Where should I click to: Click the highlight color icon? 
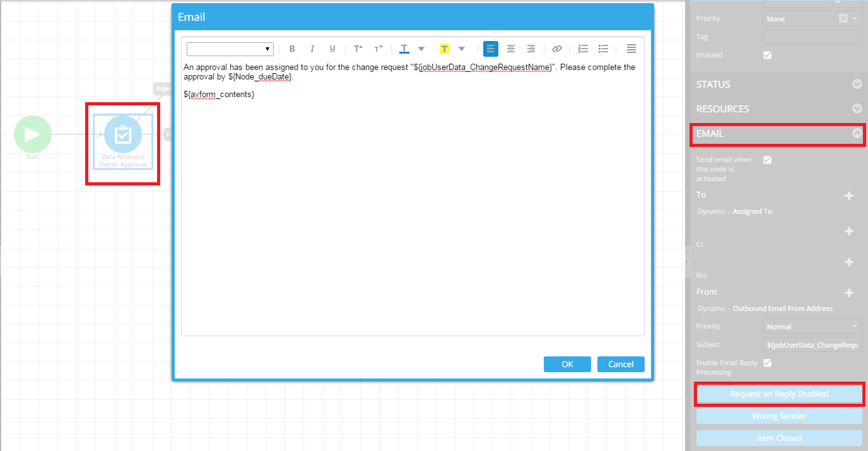pyautogui.click(x=445, y=49)
